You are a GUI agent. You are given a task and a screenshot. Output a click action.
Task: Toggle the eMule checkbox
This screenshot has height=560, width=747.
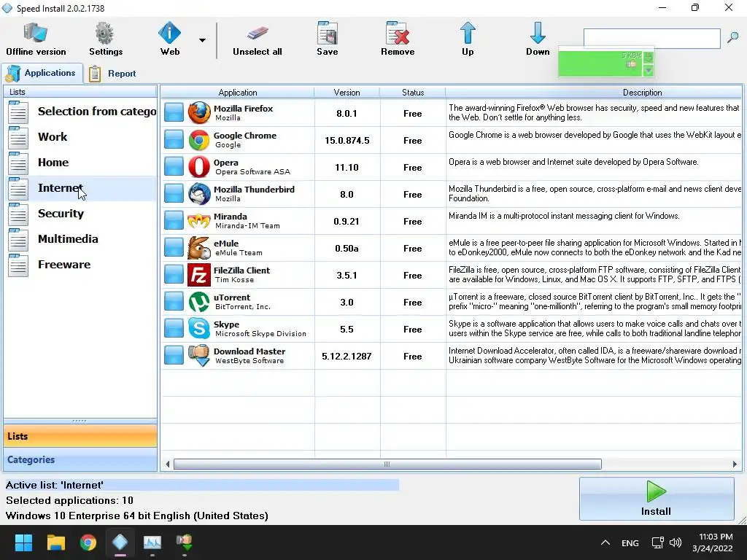coord(174,248)
